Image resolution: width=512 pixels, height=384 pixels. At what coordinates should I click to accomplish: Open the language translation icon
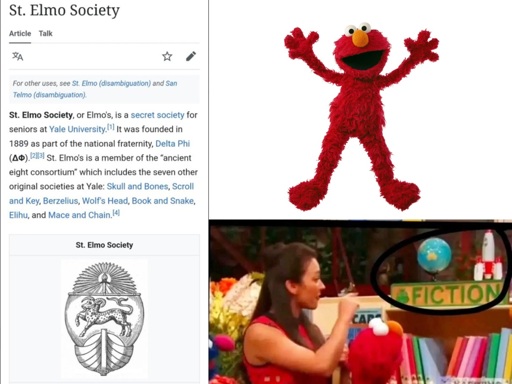tap(18, 56)
